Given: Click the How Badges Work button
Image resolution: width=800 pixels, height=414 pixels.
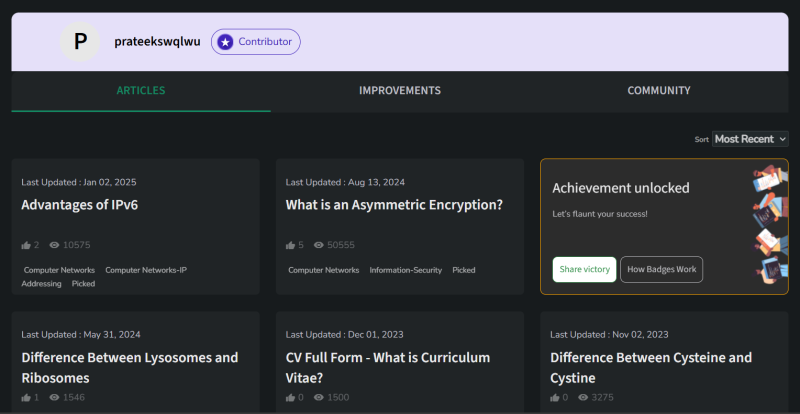Looking at the screenshot, I should (662, 270).
